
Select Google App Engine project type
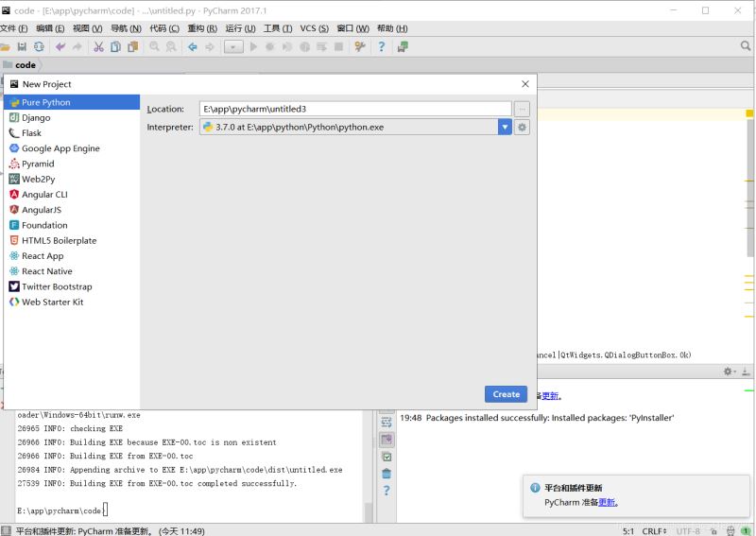point(72,148)
